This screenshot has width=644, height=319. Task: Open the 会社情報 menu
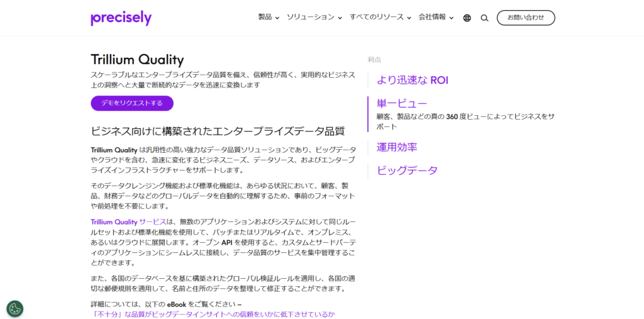[432, 17]
